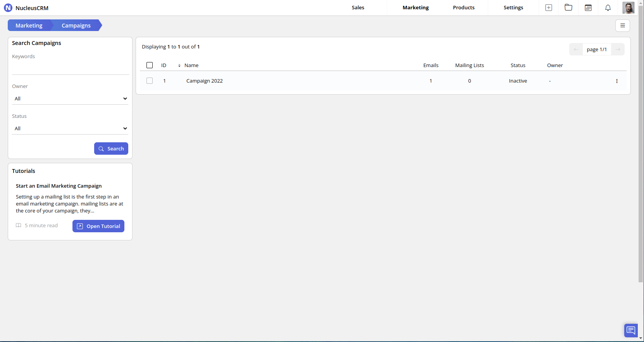Viewport: 644px width, 342px height.
Task: Open the quick add plus icon
Action: (x=549, y=8)
